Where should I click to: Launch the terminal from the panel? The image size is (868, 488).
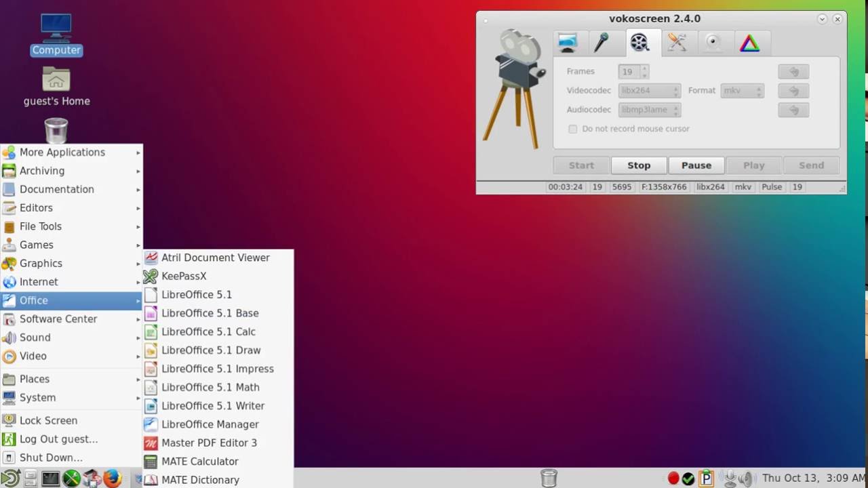pos(51,479)
